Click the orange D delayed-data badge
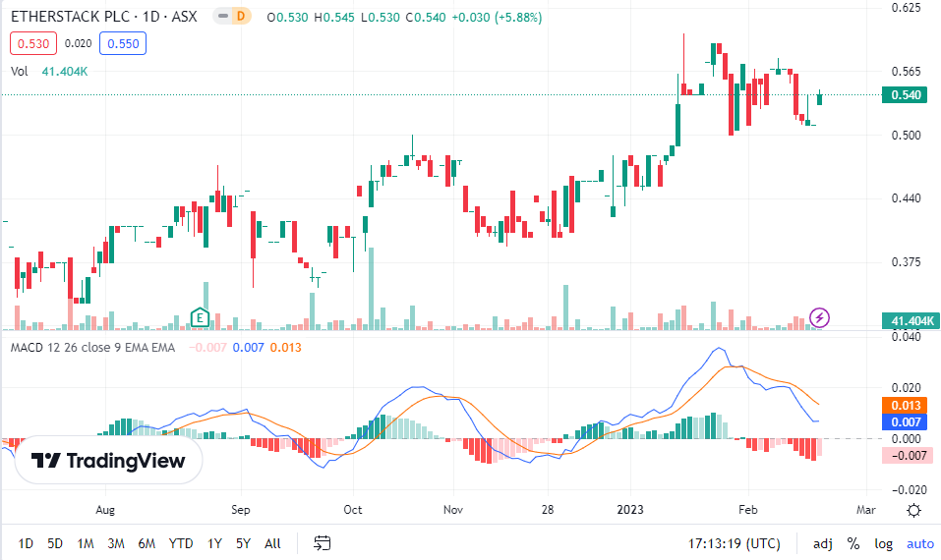Viewport: 941px width, 560px height. point(242,18)
